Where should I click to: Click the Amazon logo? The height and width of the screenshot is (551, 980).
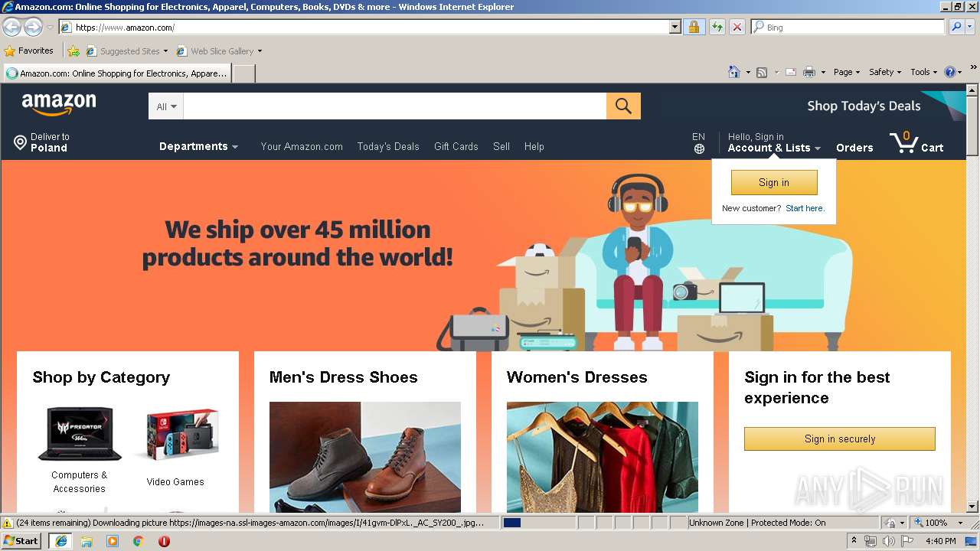click(59, 105)
